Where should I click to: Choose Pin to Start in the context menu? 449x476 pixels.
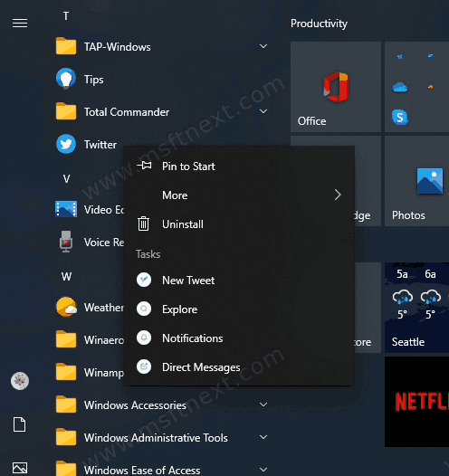pyautogui.click(x=239, y=166)
